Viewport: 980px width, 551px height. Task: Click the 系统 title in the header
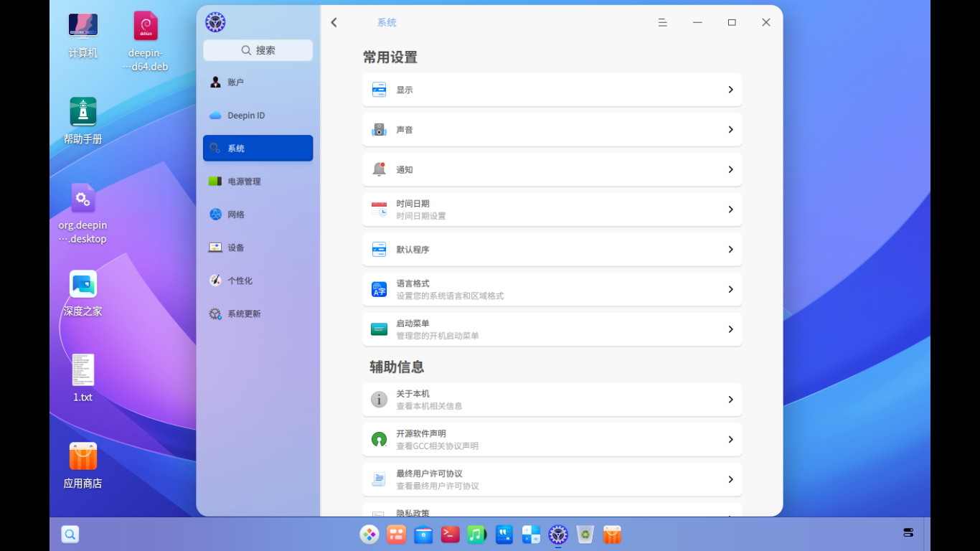click(387, 23)
